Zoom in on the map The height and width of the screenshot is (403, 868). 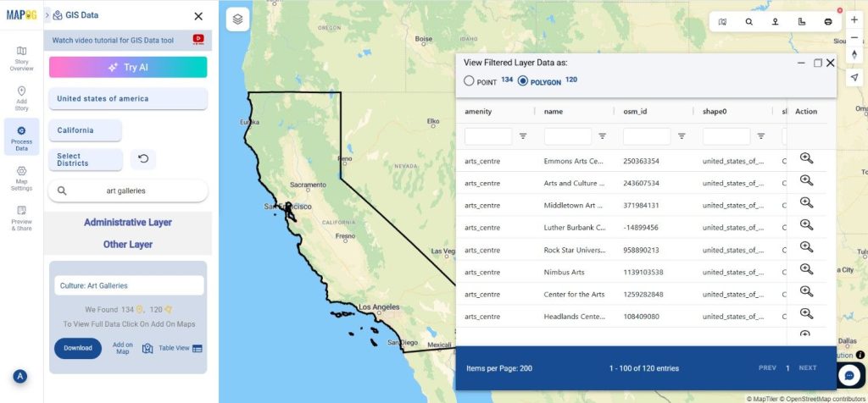(x=854, y=19)
